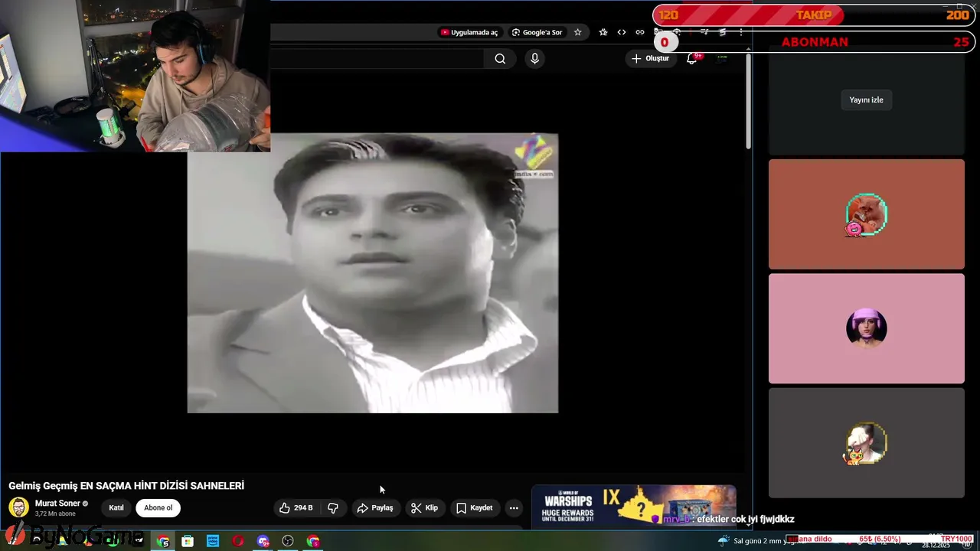The height and width of the screenshot is (551, 980).
Task: Open Chrome three-dot menu
Action: point(740,32)
